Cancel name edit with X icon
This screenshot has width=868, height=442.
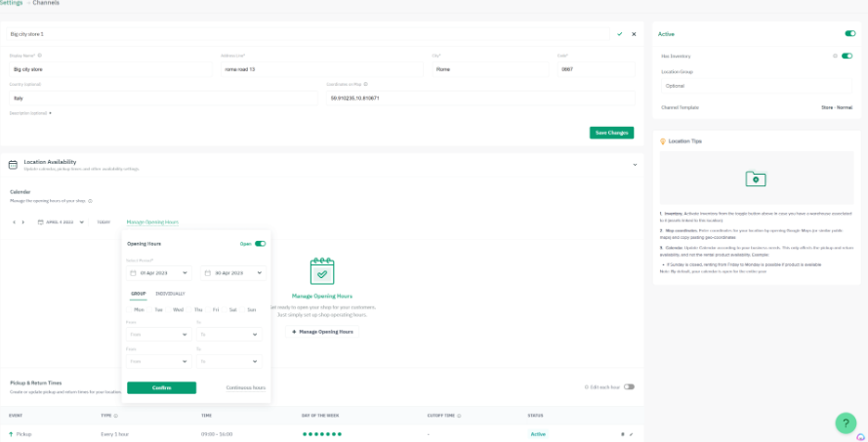634,34
